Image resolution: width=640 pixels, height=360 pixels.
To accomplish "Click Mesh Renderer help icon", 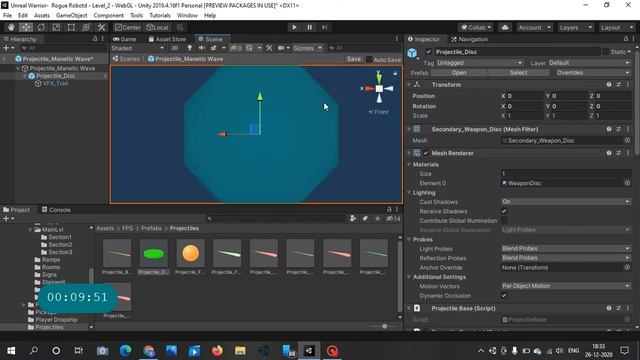I will [x=609, y=153].
